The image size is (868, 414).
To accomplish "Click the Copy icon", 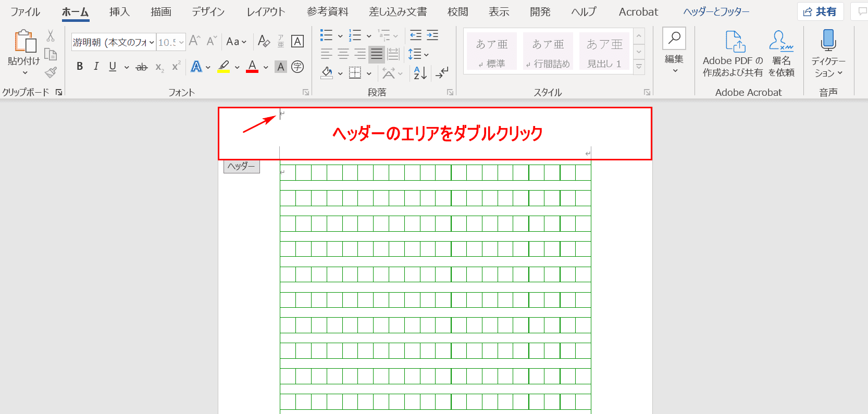I will click(51, 54).
